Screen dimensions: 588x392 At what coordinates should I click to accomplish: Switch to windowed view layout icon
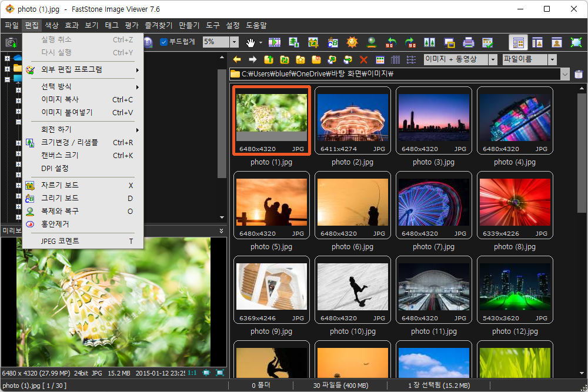537,42
